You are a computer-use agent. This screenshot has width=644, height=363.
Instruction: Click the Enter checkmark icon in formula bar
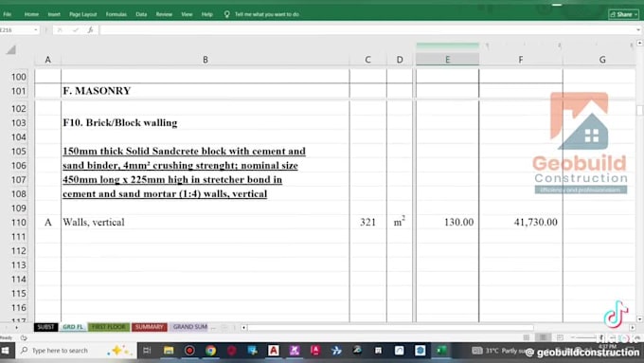tap(75, 30)
